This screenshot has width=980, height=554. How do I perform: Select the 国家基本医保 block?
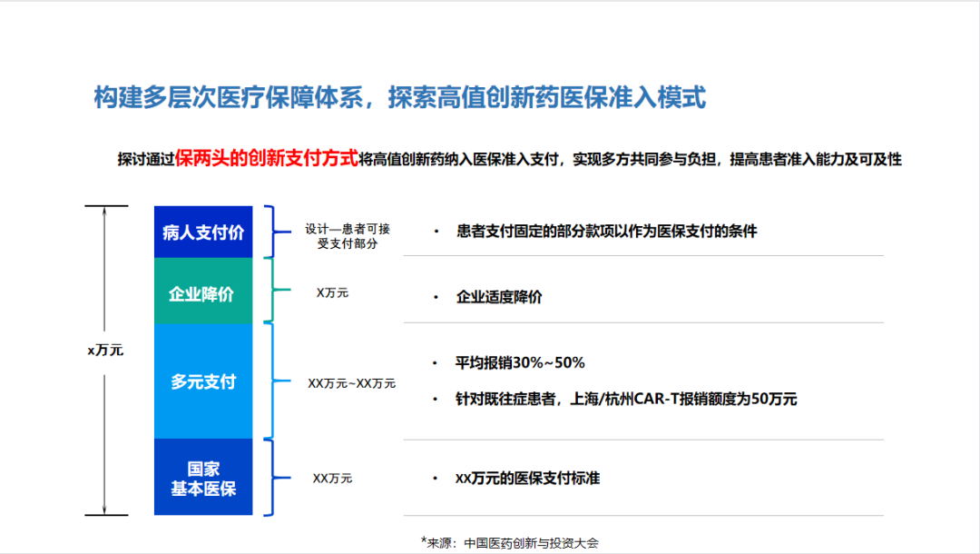click(x=203, y=479)
